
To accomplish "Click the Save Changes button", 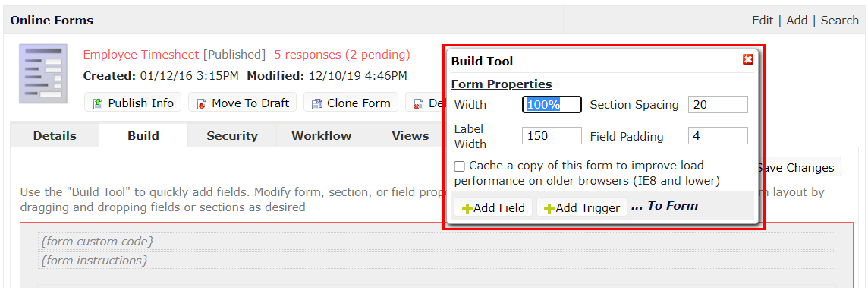I will (x=798, y=168).
